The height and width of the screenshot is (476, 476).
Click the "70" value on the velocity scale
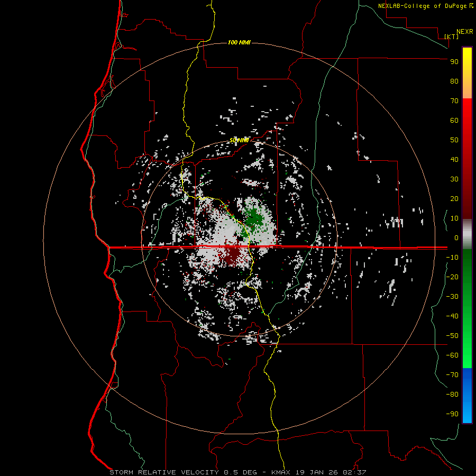pos(454,101)
